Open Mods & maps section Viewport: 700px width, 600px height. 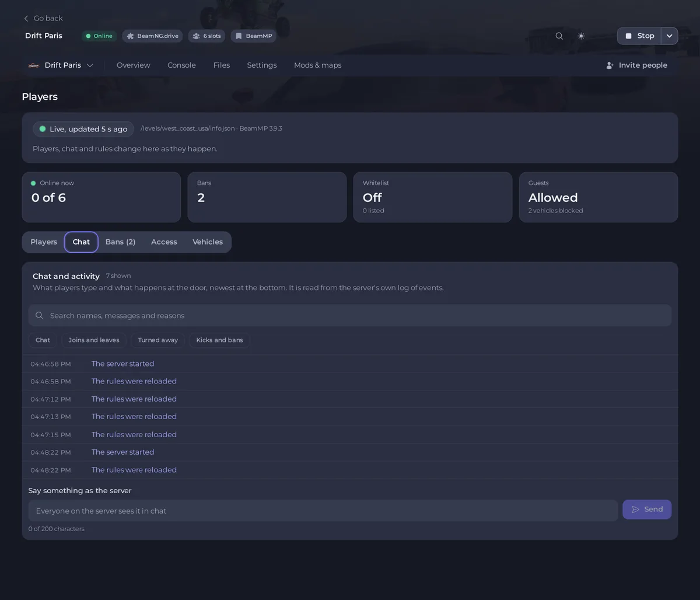click(318, 65)
